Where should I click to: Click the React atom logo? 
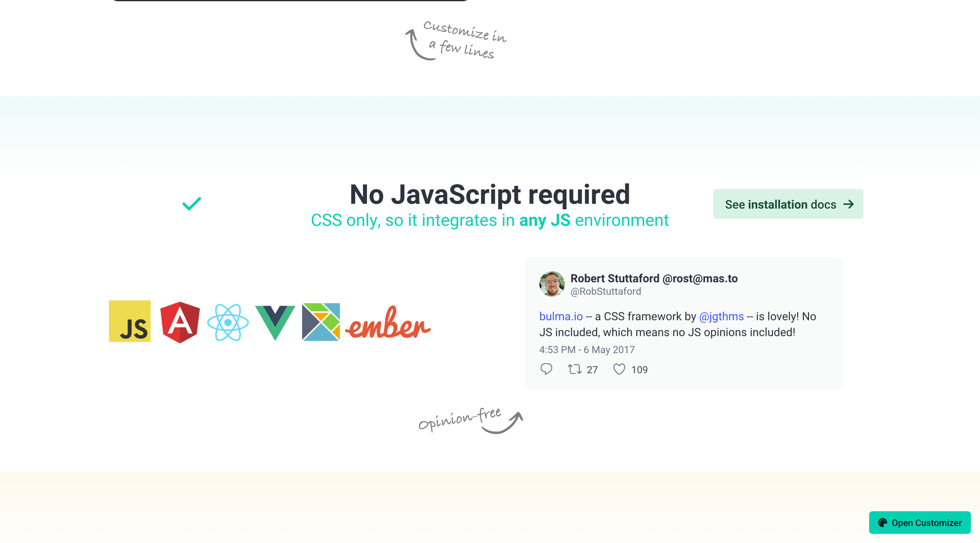[228, 322]
